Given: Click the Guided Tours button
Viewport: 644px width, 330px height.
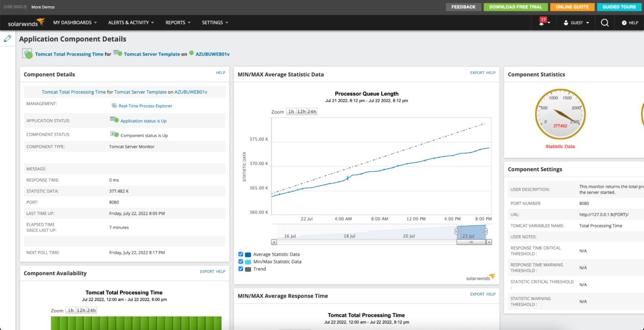Looking at the screenshot, I should pos(619,7).
